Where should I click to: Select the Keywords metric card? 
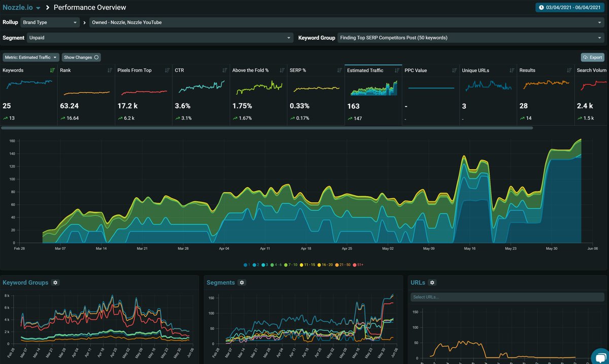[x=28, y=94]
